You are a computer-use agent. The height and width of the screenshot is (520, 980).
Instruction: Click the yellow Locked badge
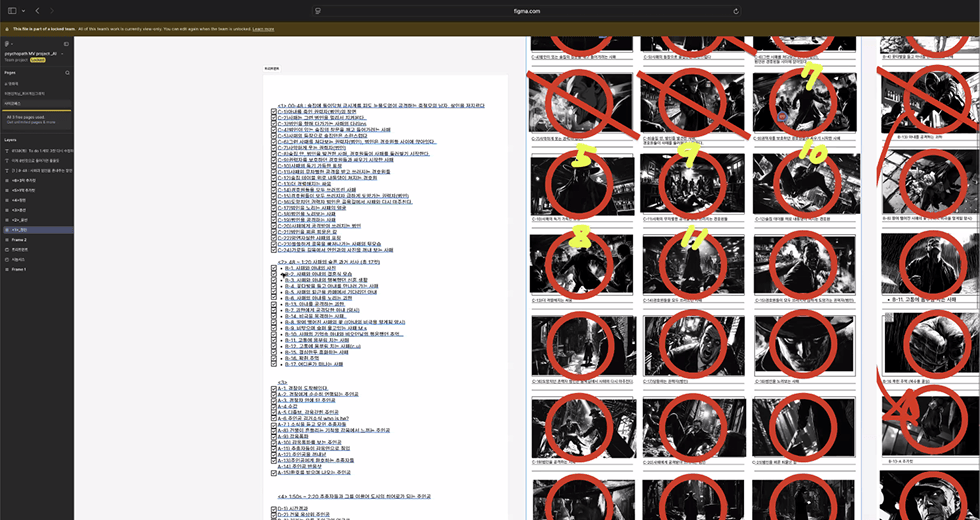click(38, 60)
